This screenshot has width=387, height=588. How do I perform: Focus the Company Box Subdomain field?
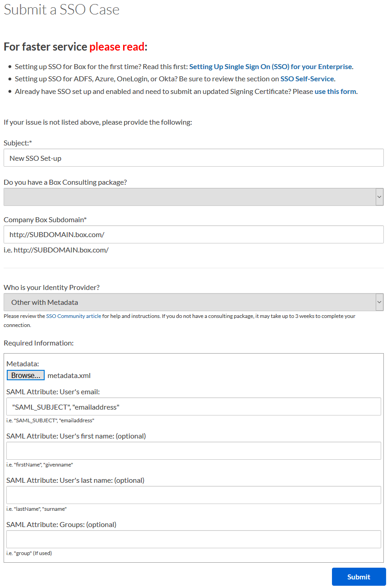(193, 235)
